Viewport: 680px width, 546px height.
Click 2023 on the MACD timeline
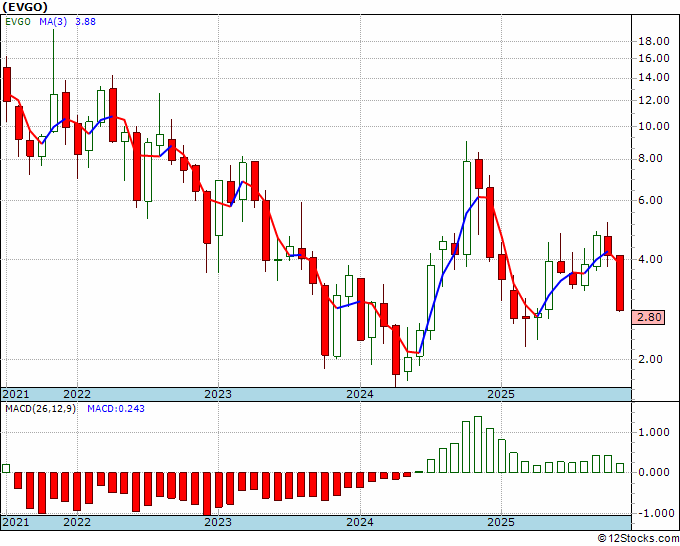coord(218,522)
